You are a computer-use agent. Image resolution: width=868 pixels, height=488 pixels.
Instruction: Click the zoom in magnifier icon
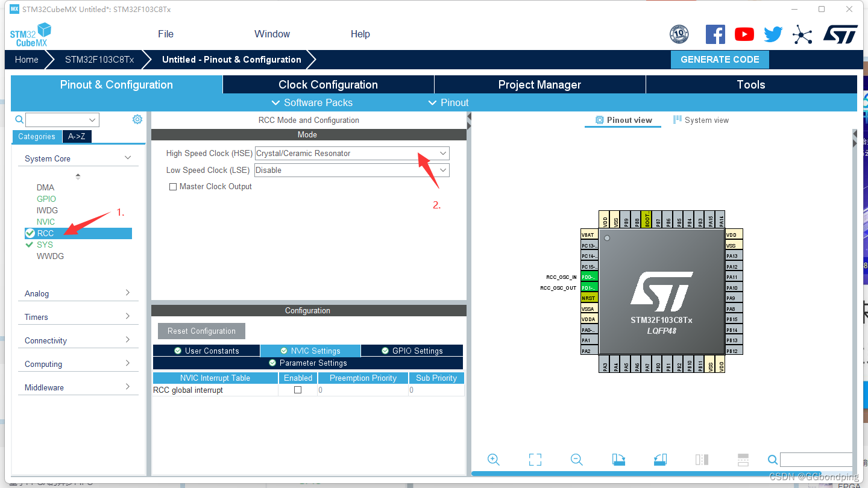coord(494,460)
